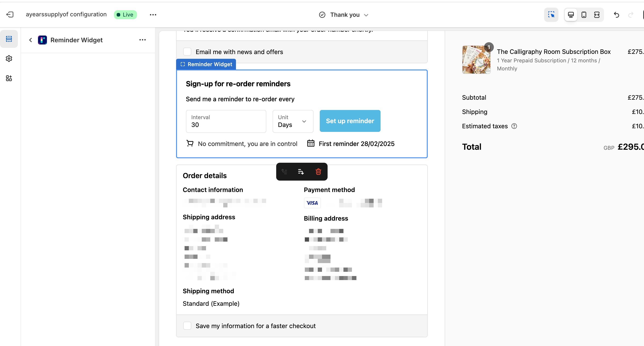The image size is (644, 346).
Task: Open the Apps sidebar icon
Action: (x=9, y=78)
